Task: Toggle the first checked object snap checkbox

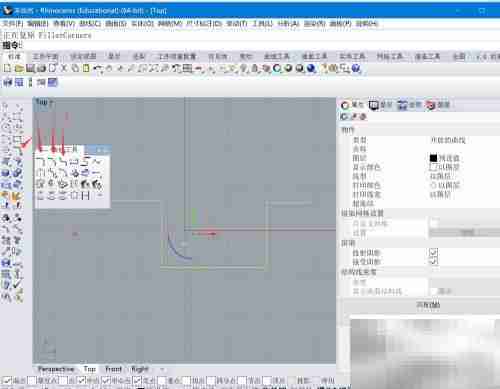Action: click(x=7, y=380)
